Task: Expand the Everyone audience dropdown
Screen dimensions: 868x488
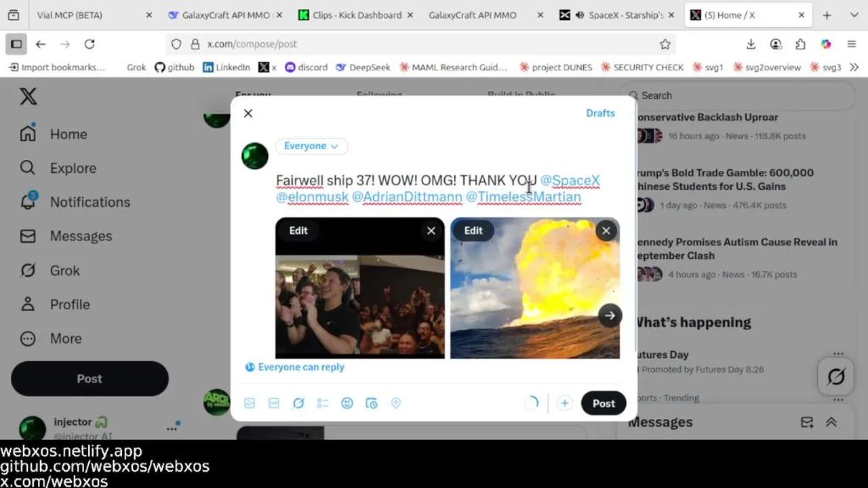Action: [x=311, y=146]
